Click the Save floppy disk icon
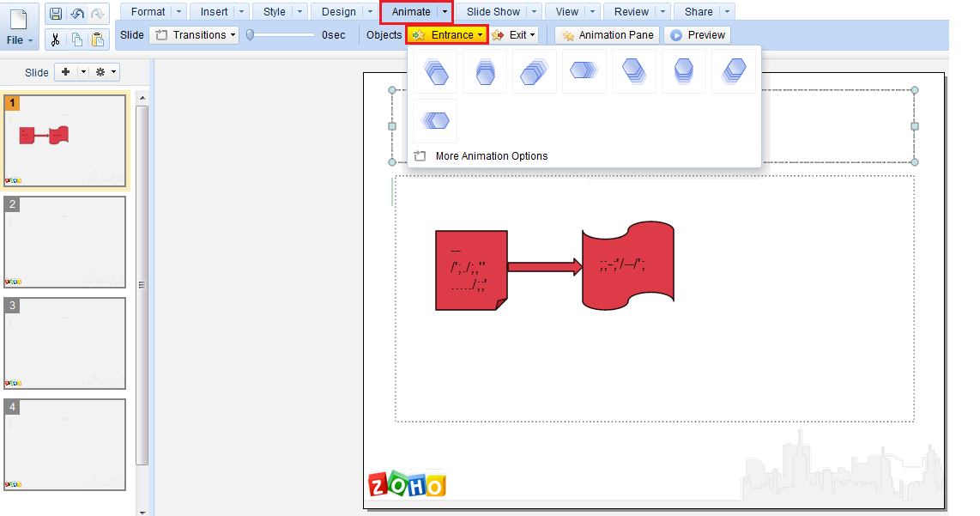Viewport: 980px width, 516px height. 56,14
